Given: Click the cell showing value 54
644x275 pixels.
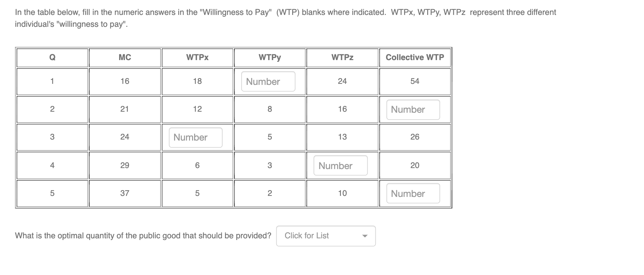Looking at the screenshot, I should click(415, 81).
